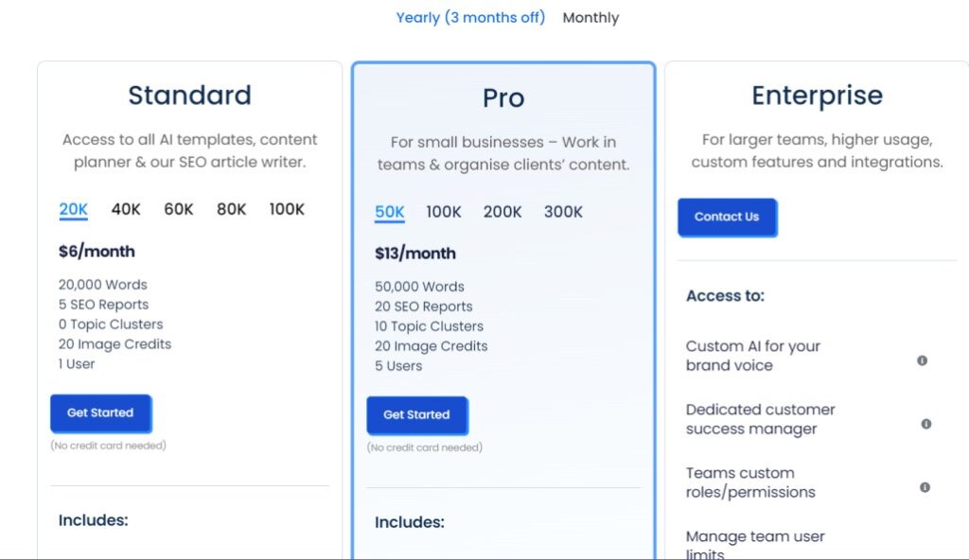Select the 20K word tier on Standard

point(73,209)
